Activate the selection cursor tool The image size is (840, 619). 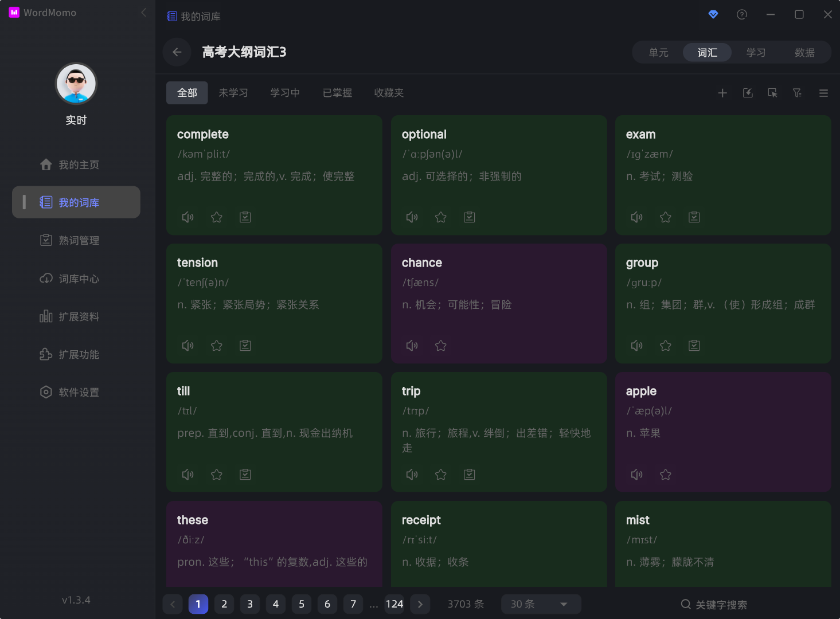pyautogui.click(x=773, y=93)
